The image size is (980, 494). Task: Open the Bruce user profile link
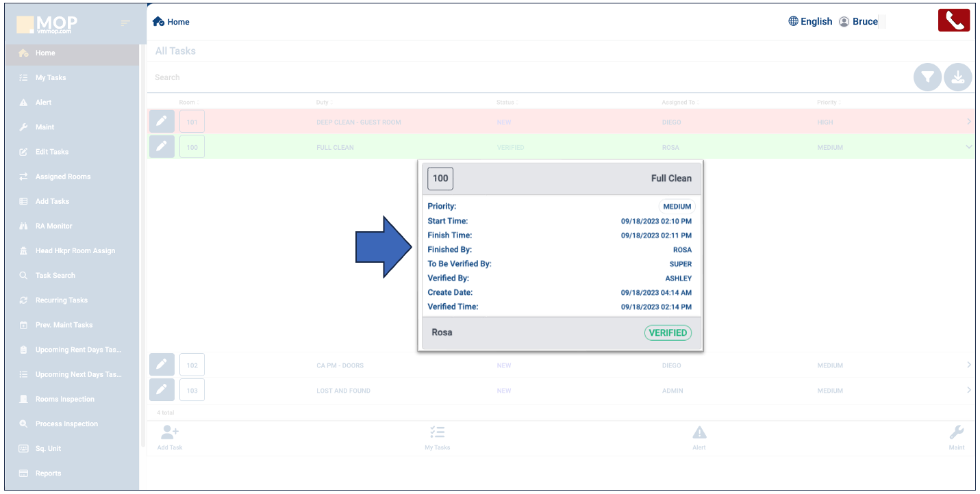859,21
